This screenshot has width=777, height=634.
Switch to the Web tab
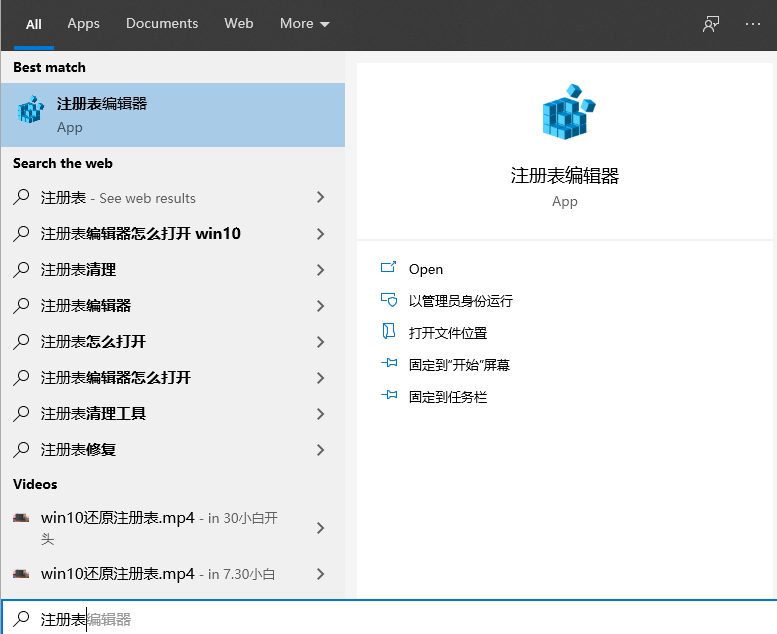(x=238, y=23)
